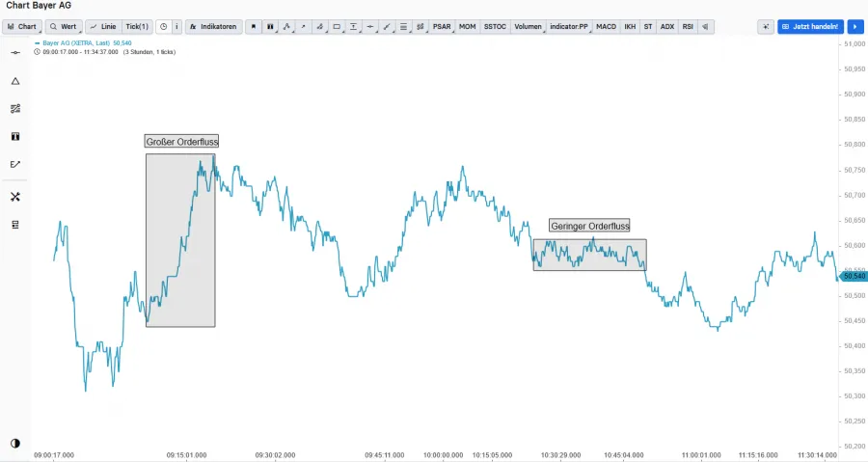Click the triangle shape icon in left sidebar
Viewport: 868px width, 462px height.
pos(15,81)
